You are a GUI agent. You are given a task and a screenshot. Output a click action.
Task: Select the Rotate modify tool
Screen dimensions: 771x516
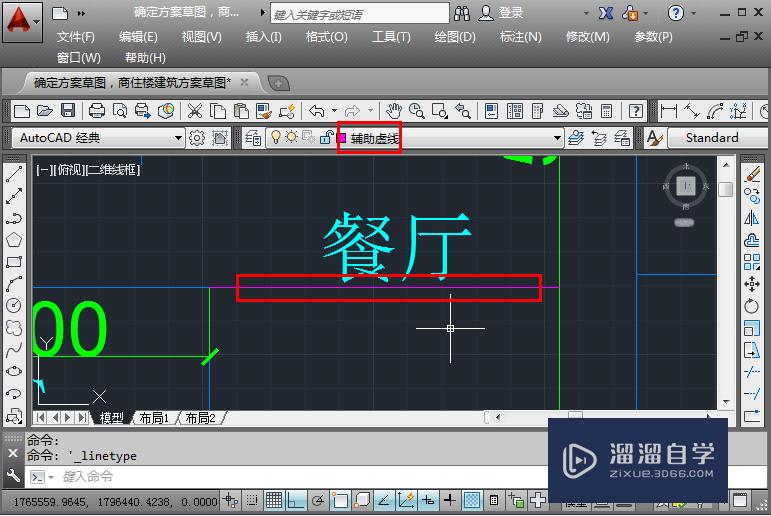tap(752, 306)
